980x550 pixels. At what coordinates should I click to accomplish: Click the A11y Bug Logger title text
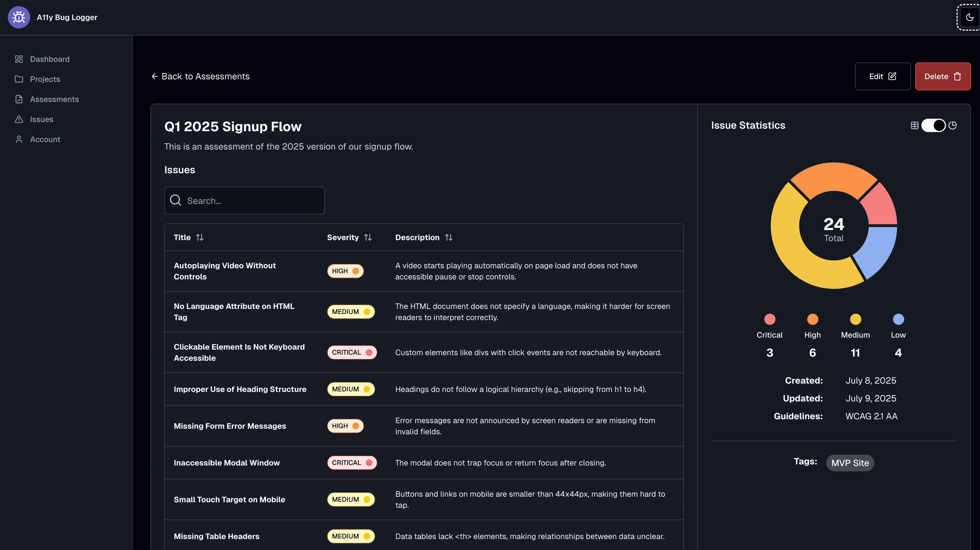[67, 17]
